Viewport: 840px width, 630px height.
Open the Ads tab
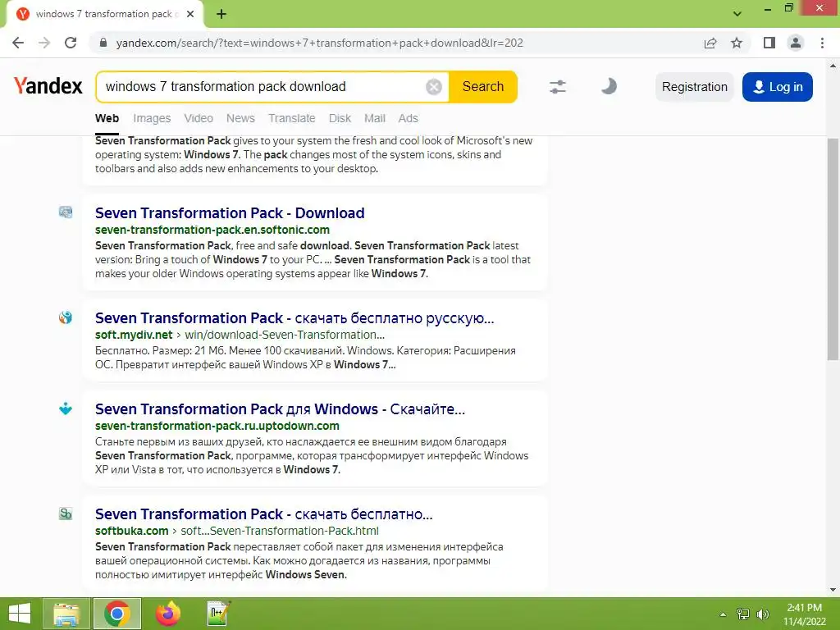click(408, 118)
